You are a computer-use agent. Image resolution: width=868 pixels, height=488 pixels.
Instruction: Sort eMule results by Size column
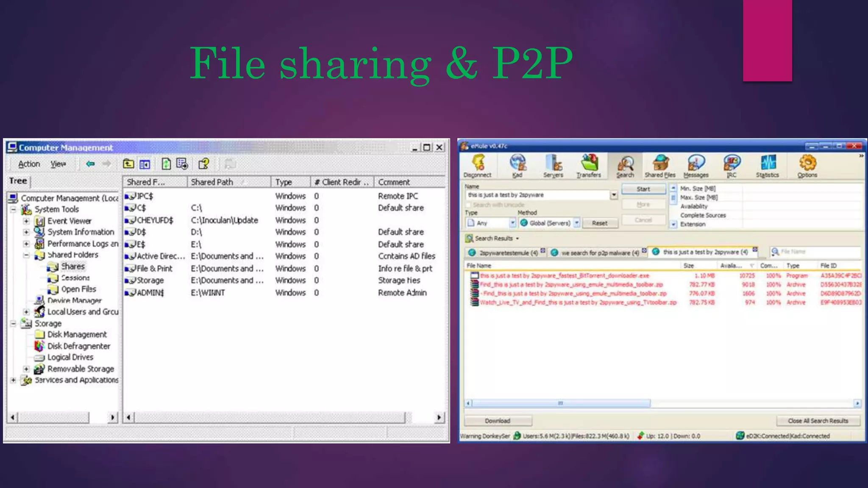click(698, 266)
